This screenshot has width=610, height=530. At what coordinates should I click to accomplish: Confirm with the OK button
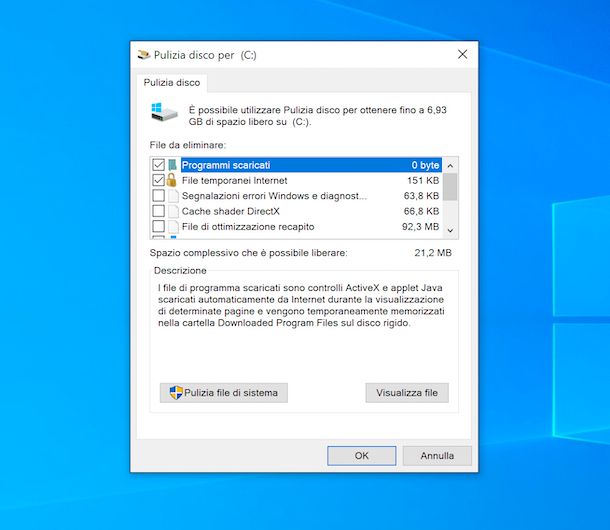pyautogui.click(x=362, y=456)
